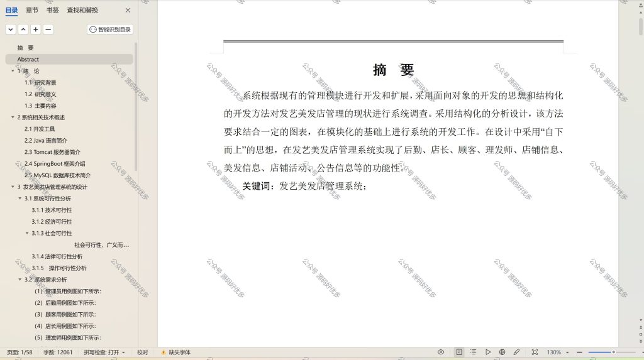644x360 pixels.
Task: Navigate to 2.4 SpringBoot 框架介绍
Action: [55, 163]
